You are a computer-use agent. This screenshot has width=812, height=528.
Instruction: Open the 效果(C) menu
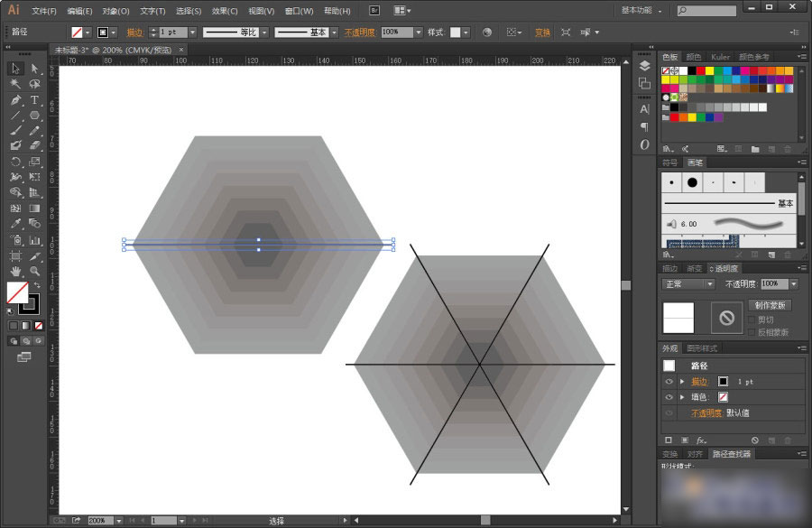(x=225, y=11)
